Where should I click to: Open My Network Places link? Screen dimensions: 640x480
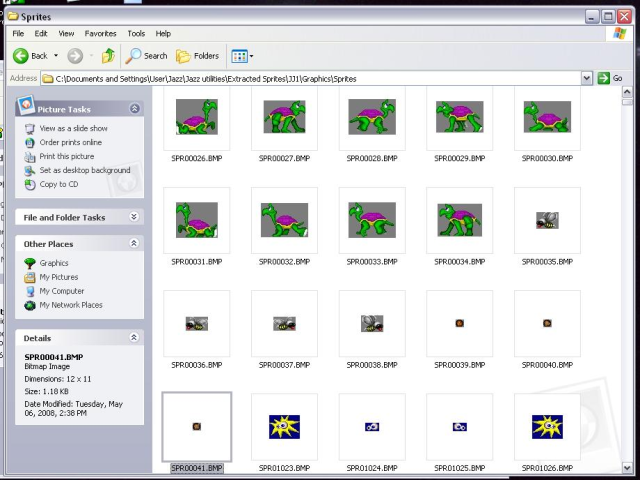pos(71,305)
